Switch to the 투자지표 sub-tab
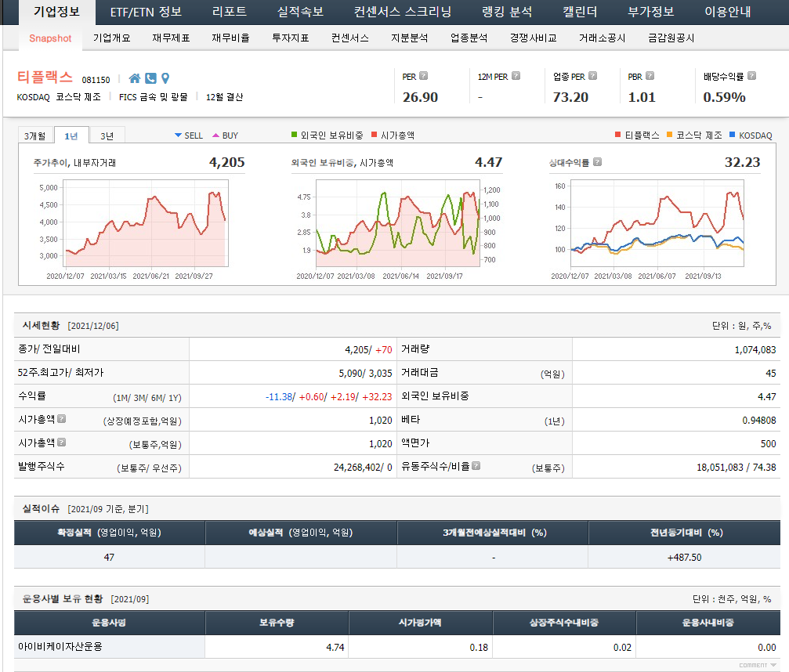This screenshot has width=789, height=672. click(291, 38)
